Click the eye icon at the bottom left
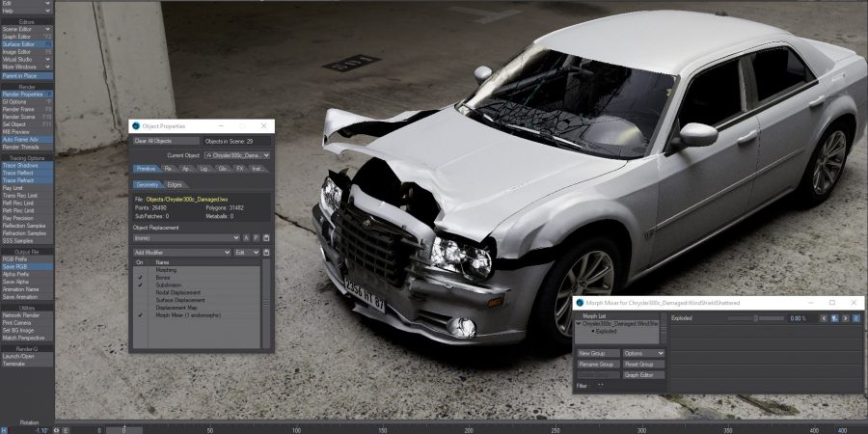 click(x=57, y=430)
